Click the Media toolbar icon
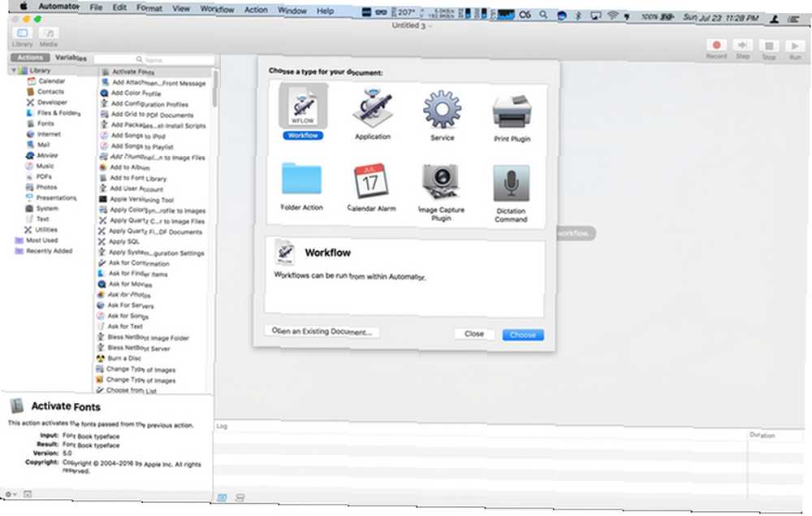 pos(49,33)
